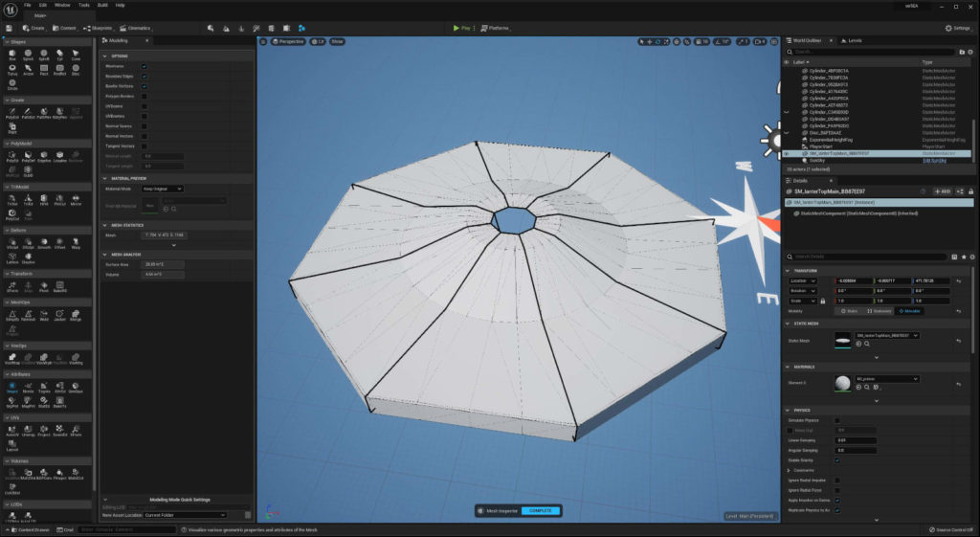Click the Search Details input field

[867, 257]
